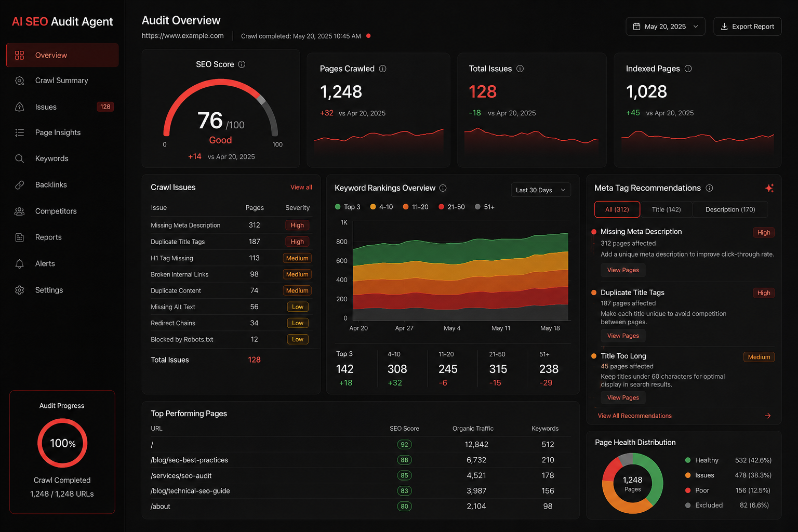Click the Pages Crawled info icon
This screenshot has height=532, width=798.
point(382,69)
